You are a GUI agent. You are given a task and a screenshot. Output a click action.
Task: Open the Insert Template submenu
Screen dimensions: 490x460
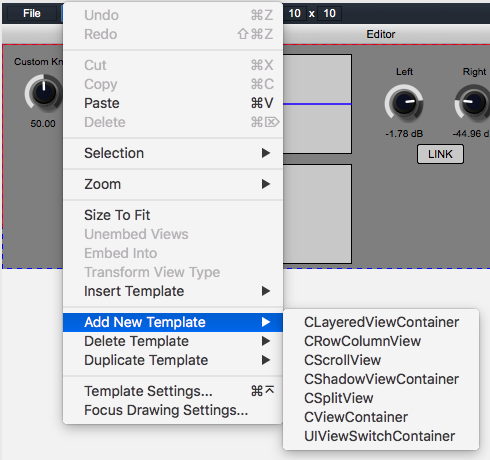[x=173, y=291]
